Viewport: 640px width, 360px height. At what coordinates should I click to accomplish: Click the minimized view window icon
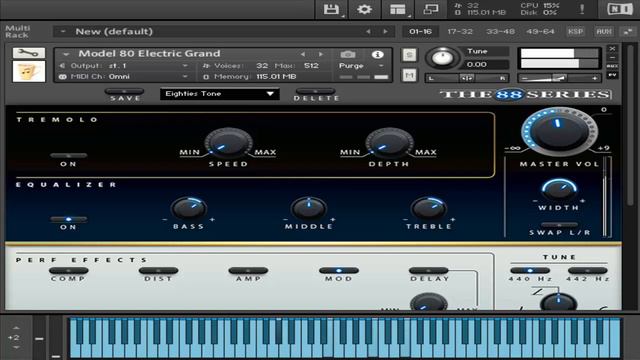click(x=431, y=9)
